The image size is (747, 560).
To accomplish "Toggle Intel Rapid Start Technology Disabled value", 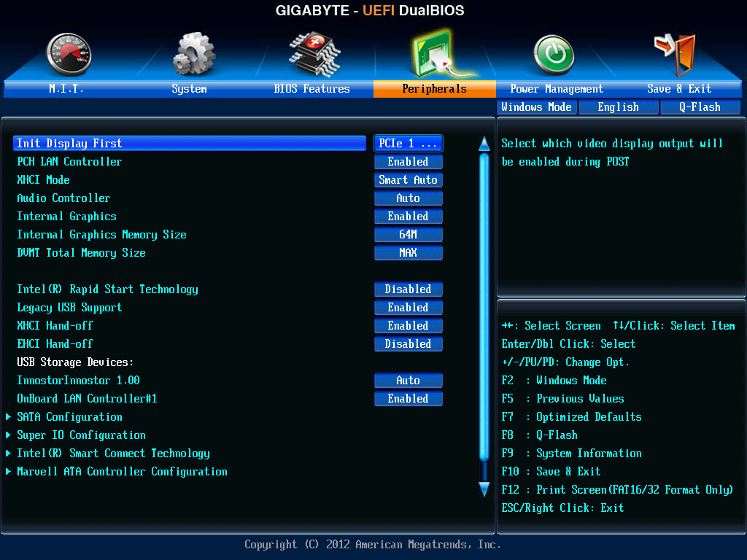I will coord(409,289).
